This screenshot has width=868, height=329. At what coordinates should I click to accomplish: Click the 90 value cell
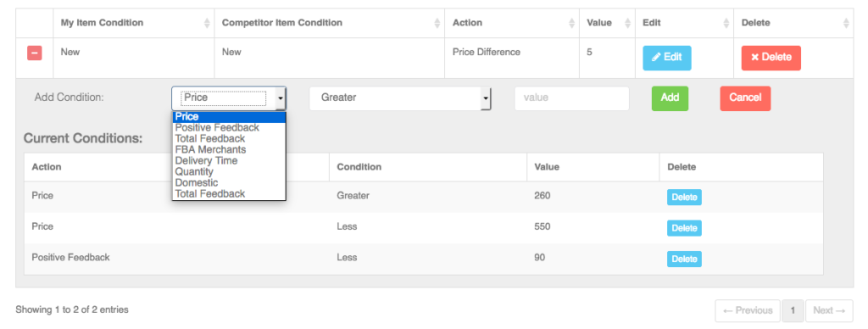pyautogui.click(x=593, y=259)
